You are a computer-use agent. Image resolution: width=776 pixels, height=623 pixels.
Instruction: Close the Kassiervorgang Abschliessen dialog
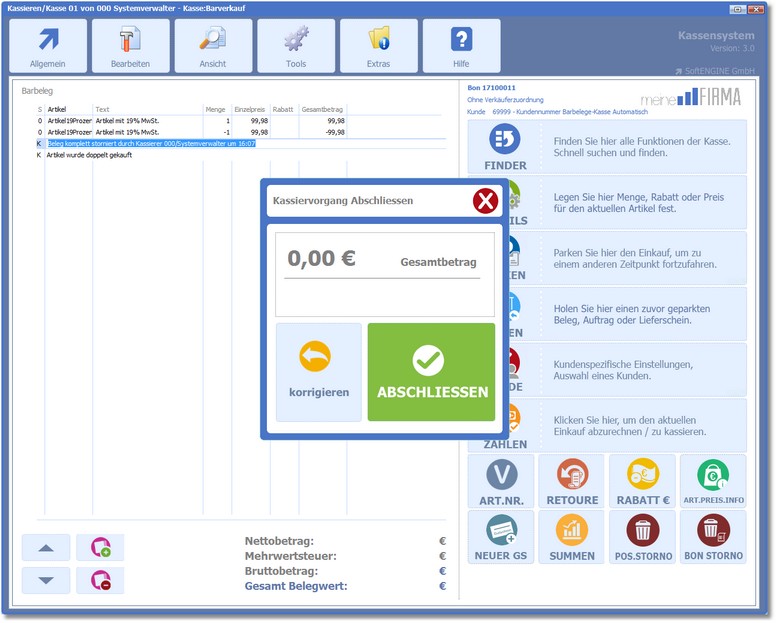click(485, 201)
